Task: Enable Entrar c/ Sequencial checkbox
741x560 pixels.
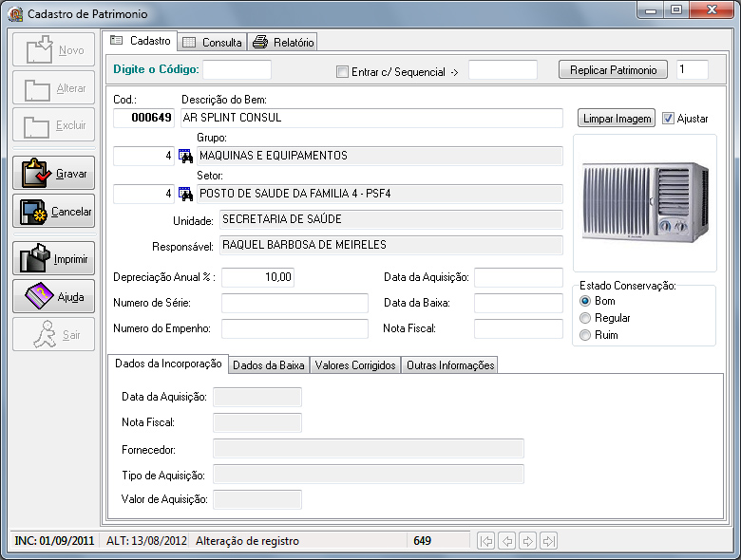Action: (343, 70)
